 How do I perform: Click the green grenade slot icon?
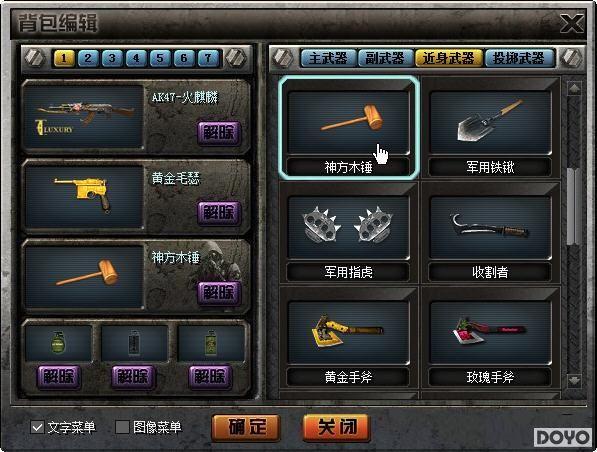(58, 343)
